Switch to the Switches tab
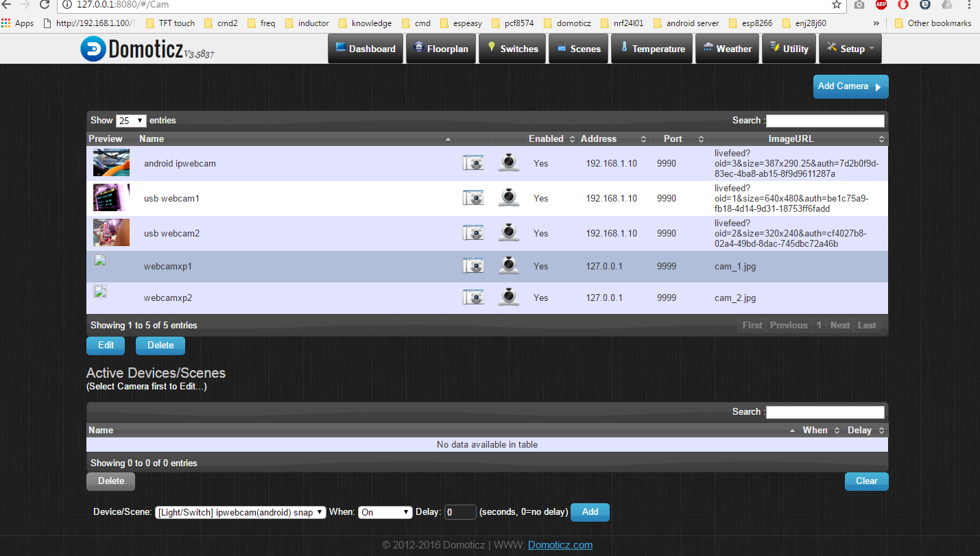Image resolution: width=980 pixels, height=556 pixels. pyautogui.click(x=512, y=49)
